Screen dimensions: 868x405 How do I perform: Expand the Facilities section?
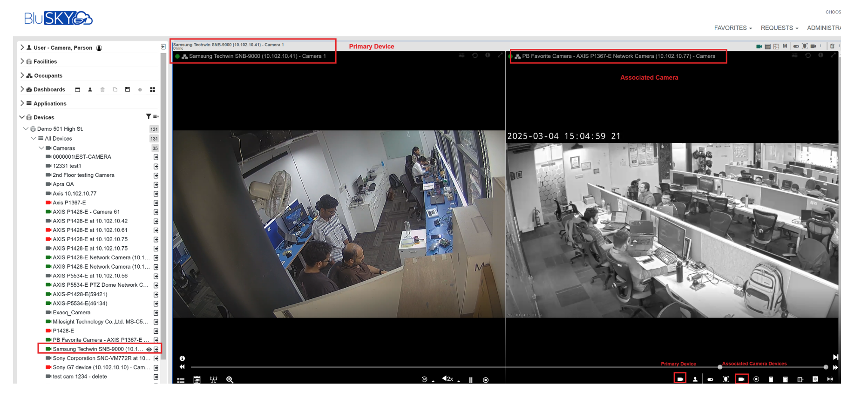pos(22,61)
